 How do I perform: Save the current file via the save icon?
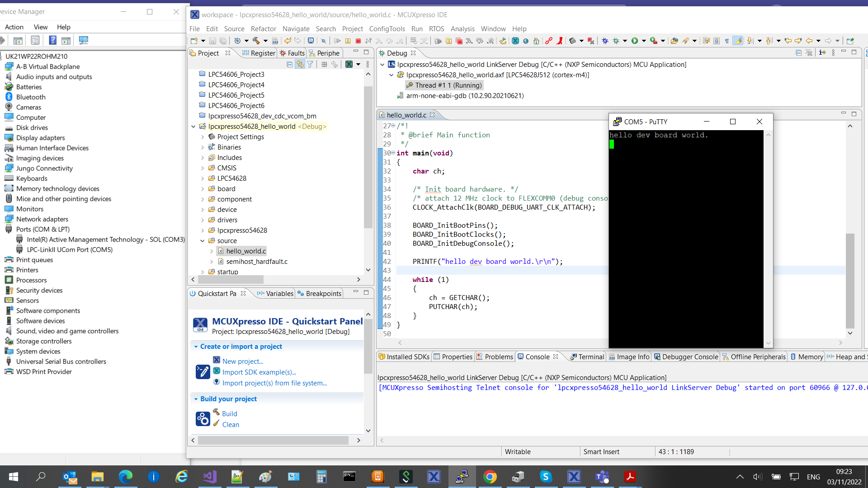coord(213,41)
